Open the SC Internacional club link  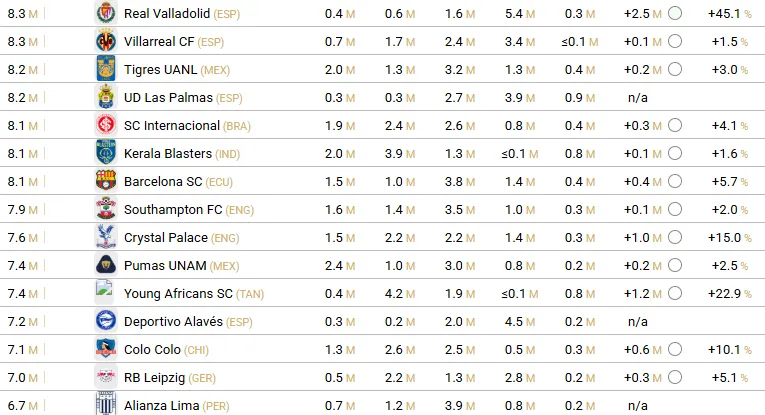(171, 126)
